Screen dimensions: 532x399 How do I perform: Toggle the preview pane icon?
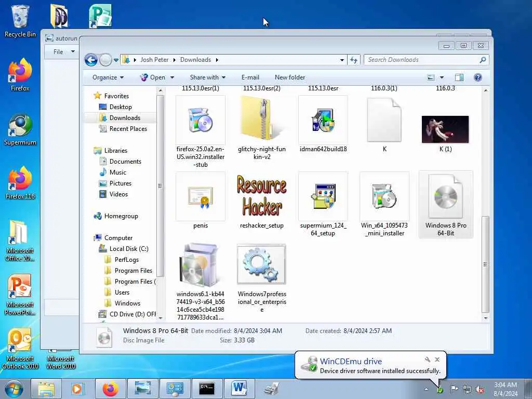(x=459, y=77)
